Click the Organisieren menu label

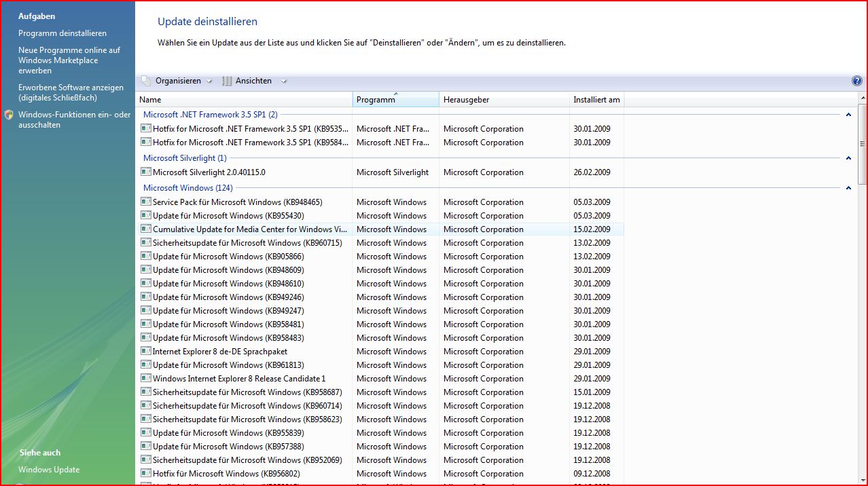point(178,81)
